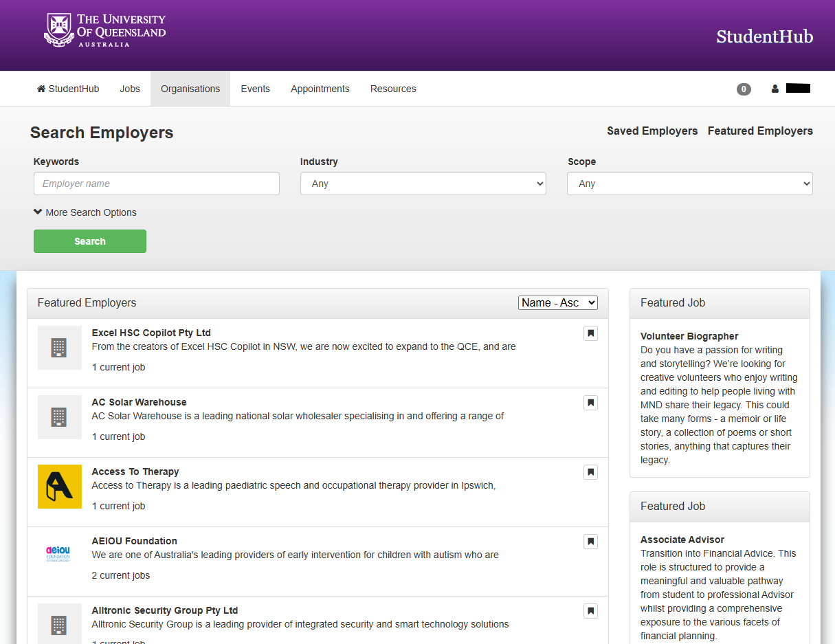Go to the Events tab
The width and height of the screenshot is (835, 644).
pos(255,89)
